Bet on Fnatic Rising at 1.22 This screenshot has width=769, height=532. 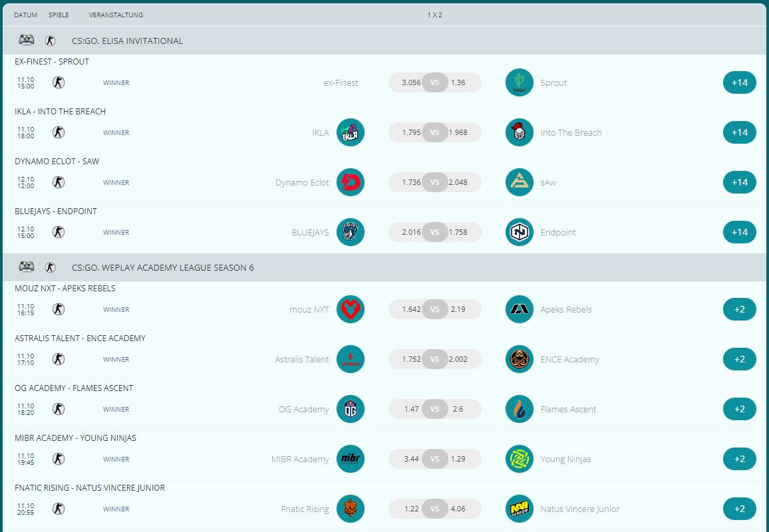[410, 509]
